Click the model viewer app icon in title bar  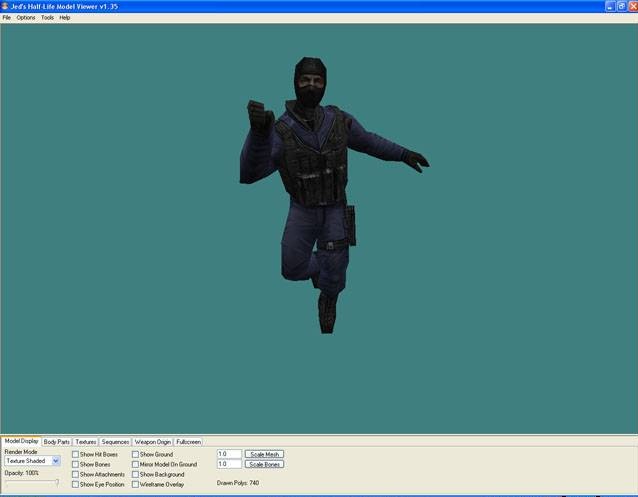[5, 6]
